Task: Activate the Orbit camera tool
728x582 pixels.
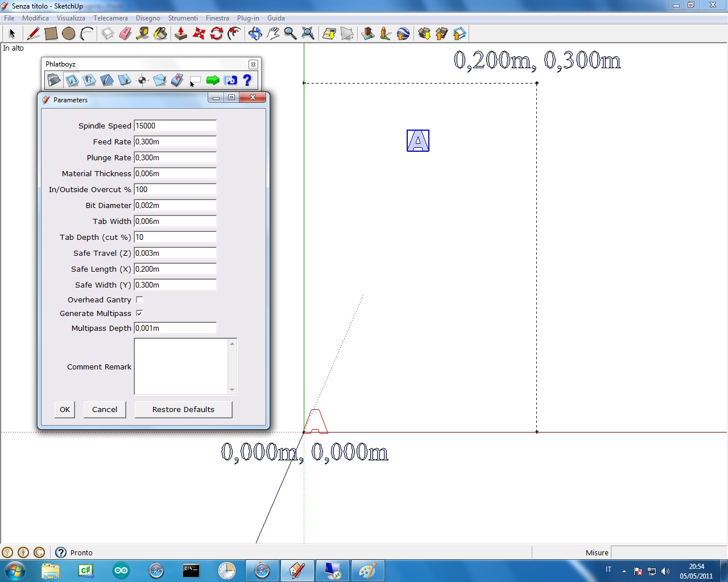Action: coord(255,34)
